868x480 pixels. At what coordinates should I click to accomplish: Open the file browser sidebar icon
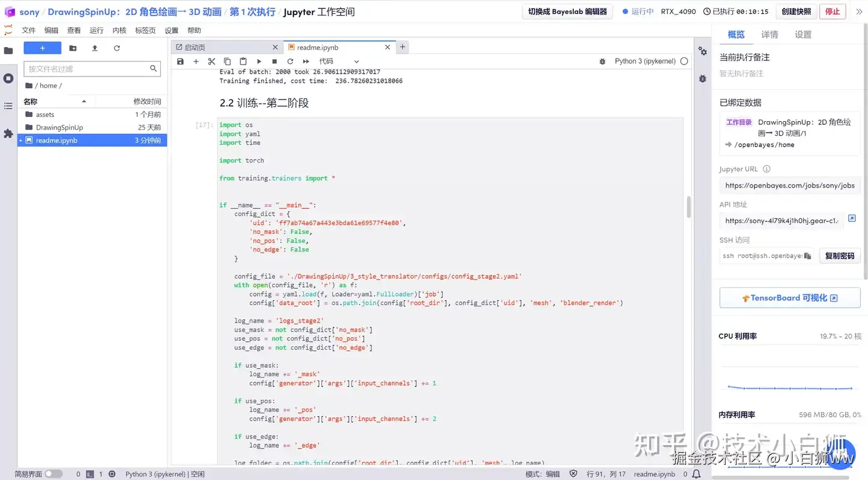pyautogui.click(x=8, y=51)
